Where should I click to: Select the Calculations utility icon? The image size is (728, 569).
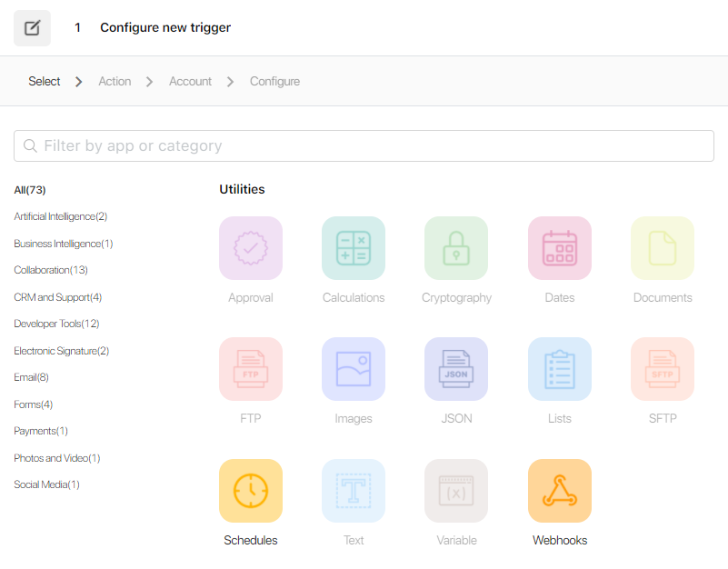pyautogui.click(x=354, y=248)
